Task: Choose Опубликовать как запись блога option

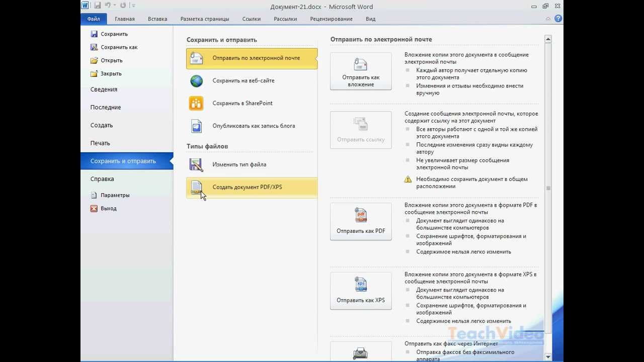Action: point(254,126)
